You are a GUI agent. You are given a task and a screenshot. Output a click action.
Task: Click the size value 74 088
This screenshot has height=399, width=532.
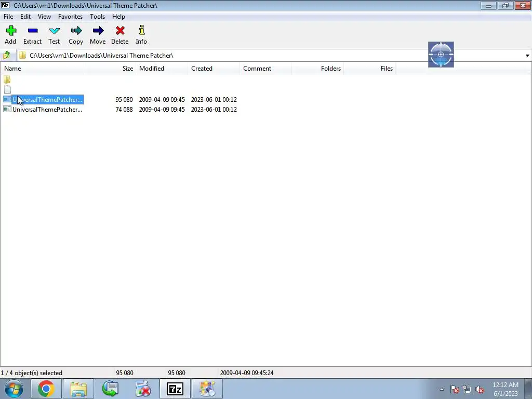pyautogui.click(x=124, y=110)
